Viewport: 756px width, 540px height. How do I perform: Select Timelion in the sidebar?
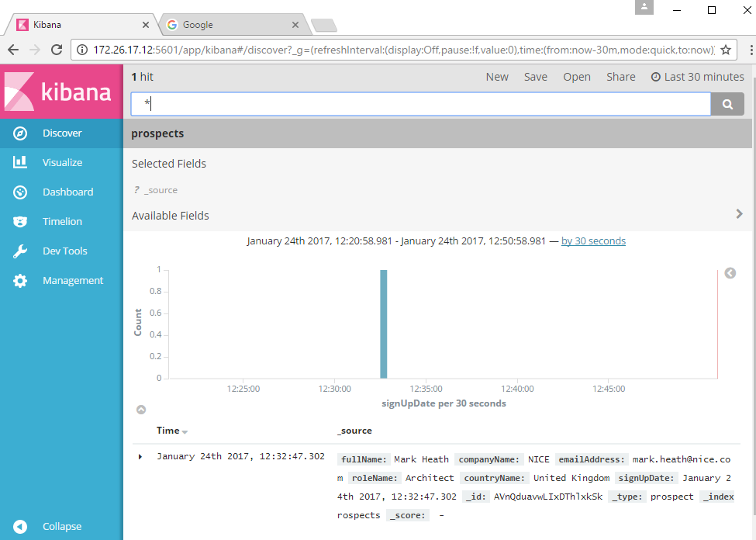(61, 221)
